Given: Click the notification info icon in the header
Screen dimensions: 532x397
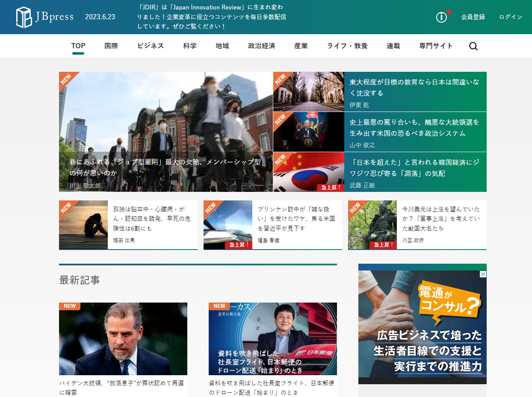Looking at the screenshot, I should click(441, 17).
